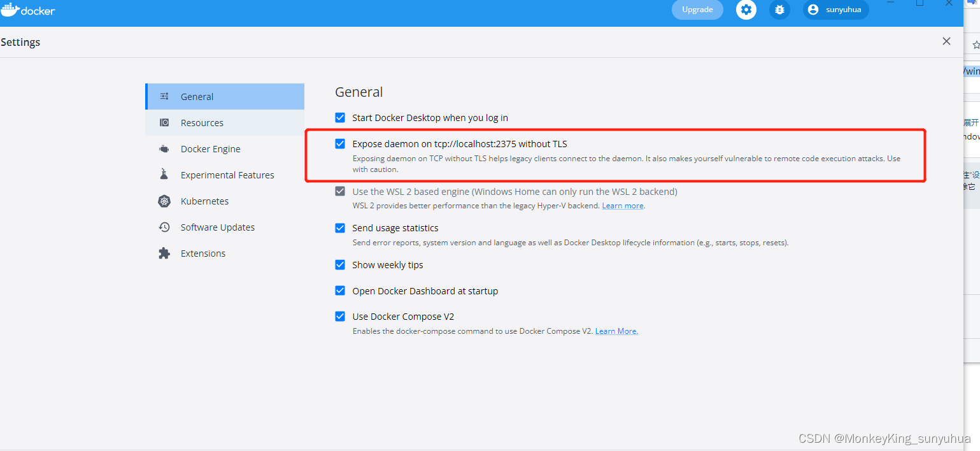Uncheck Open Docker Dashboard at startup
Viewport: 980px width, 451px height.
(340, 290)
